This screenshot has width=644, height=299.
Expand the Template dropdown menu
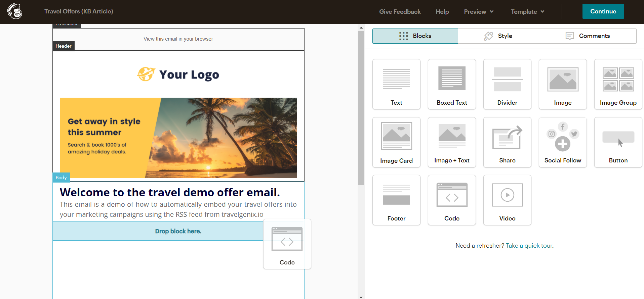(x=527, y=12)
